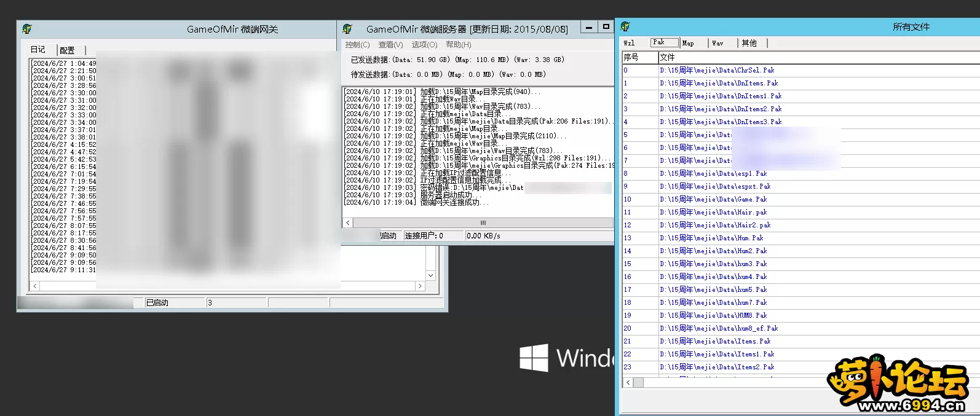Open the 控制(C) menu

[x=357, y=45]
